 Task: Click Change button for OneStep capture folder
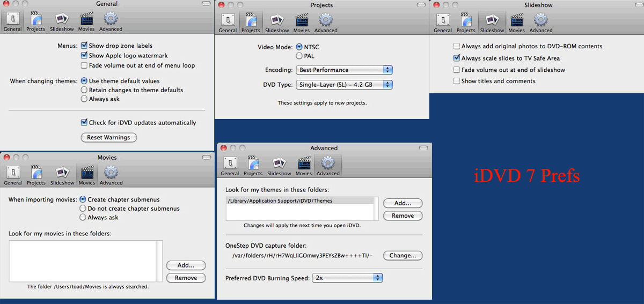click(x=402, y=256)
